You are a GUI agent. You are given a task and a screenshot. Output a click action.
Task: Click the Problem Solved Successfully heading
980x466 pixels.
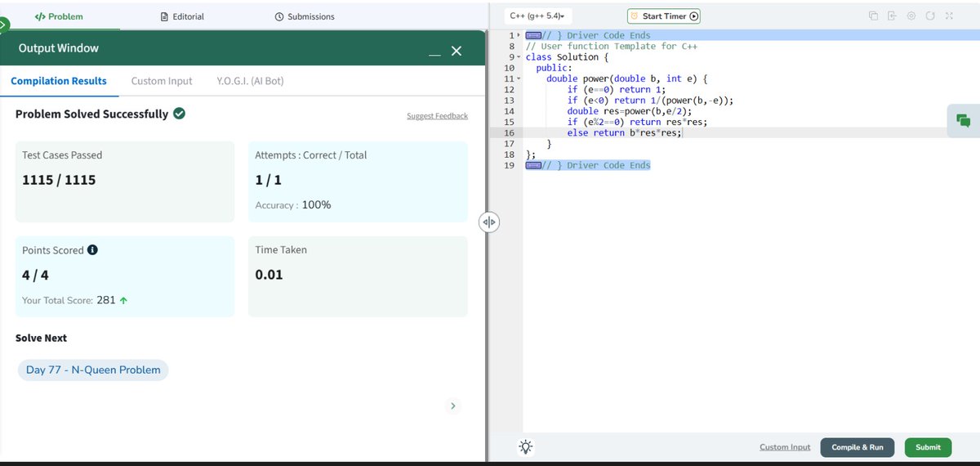pos(91,114)
